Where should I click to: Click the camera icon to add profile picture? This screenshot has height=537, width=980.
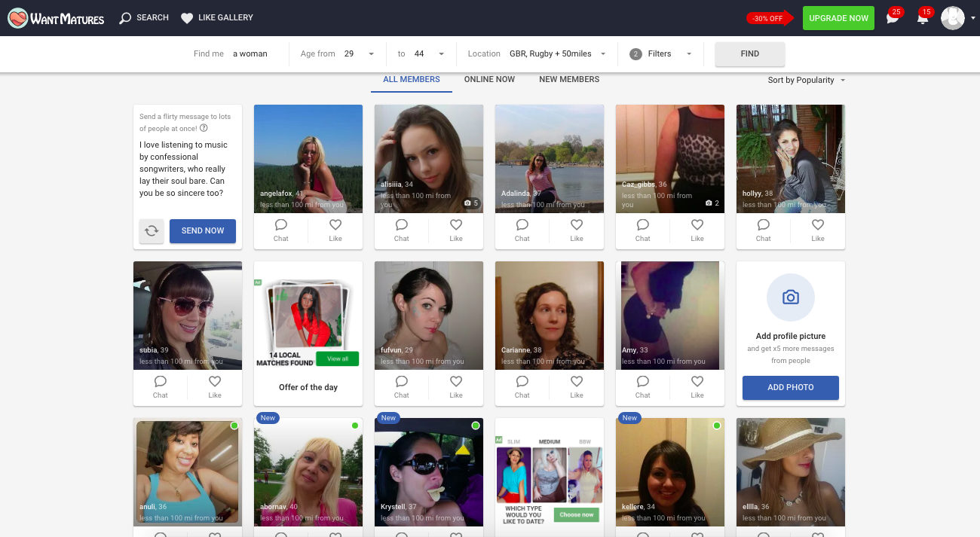[x=790, y=297]
